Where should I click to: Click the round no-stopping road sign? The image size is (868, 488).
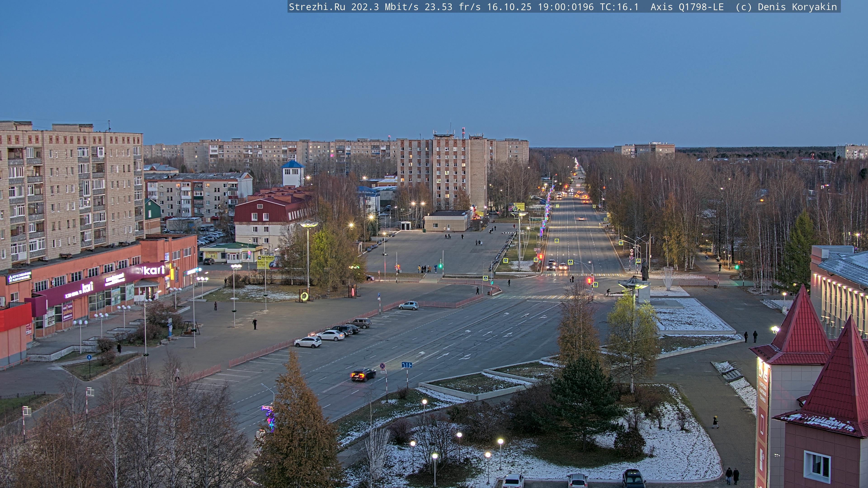(382, 366)
